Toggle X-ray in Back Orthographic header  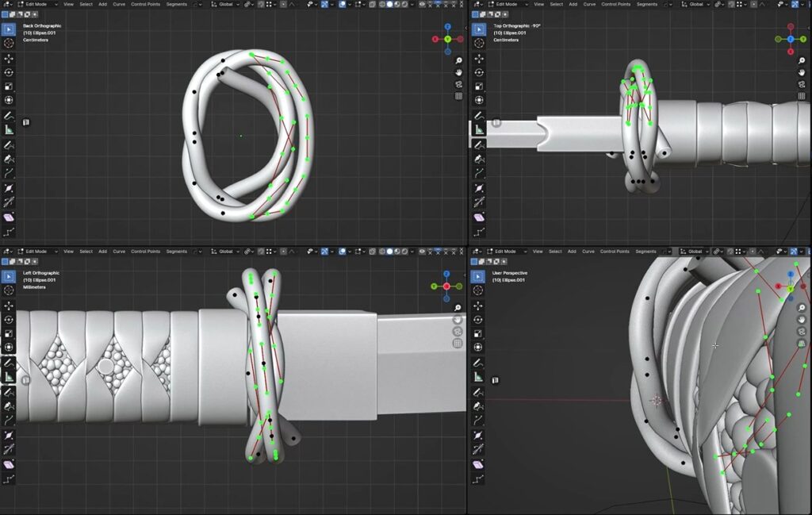(x=373, y=4)
